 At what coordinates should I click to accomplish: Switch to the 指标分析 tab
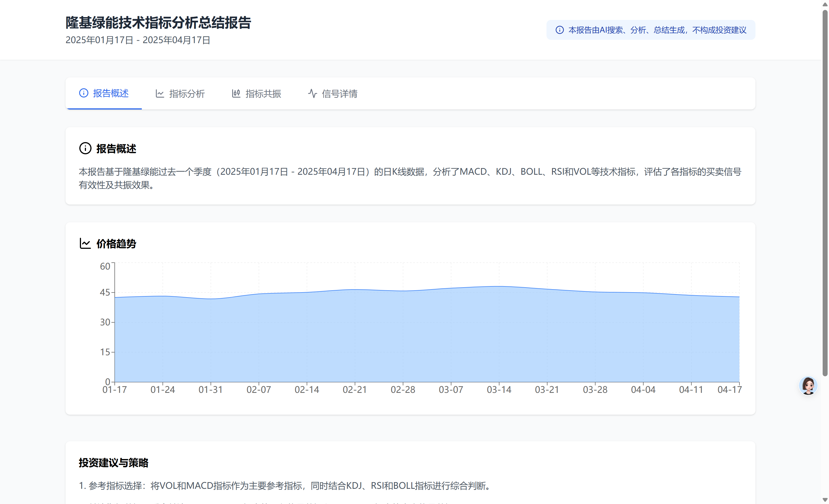187,93
